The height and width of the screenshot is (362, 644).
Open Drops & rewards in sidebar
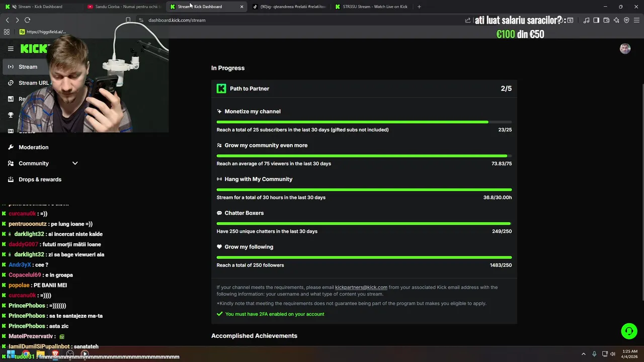[x=40, y=179]
